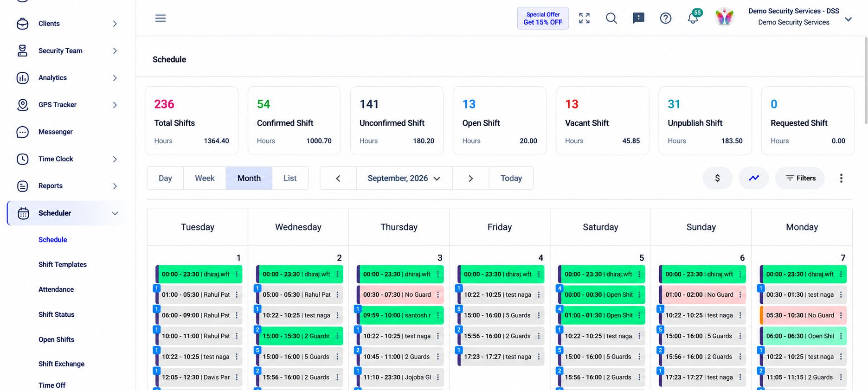868x390 pixels.
Task: Select the Month view tab
Action: [249, 178]
